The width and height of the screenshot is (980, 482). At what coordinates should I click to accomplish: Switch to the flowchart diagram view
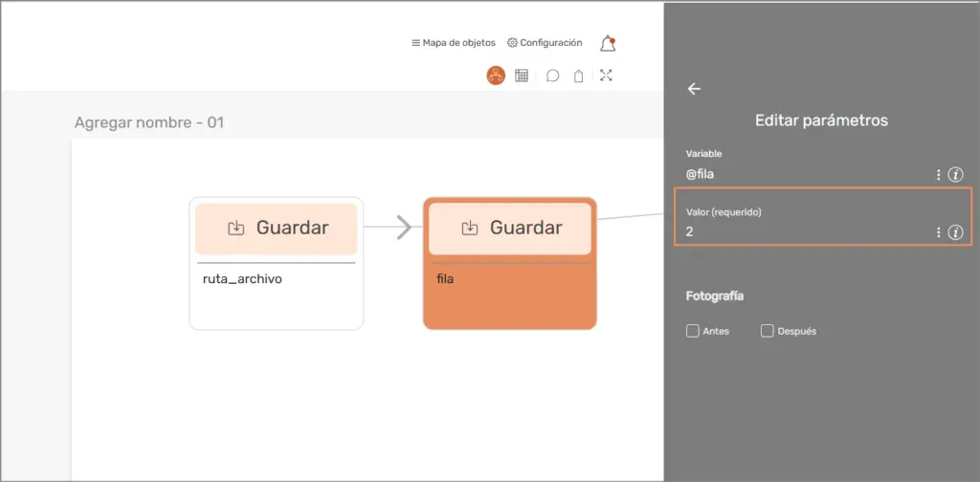(x=496, y=76)
